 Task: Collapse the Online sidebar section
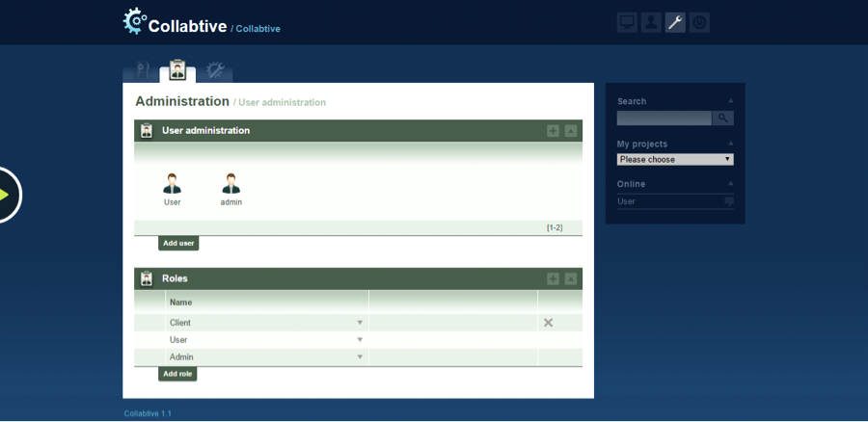(x=731, y=183)
